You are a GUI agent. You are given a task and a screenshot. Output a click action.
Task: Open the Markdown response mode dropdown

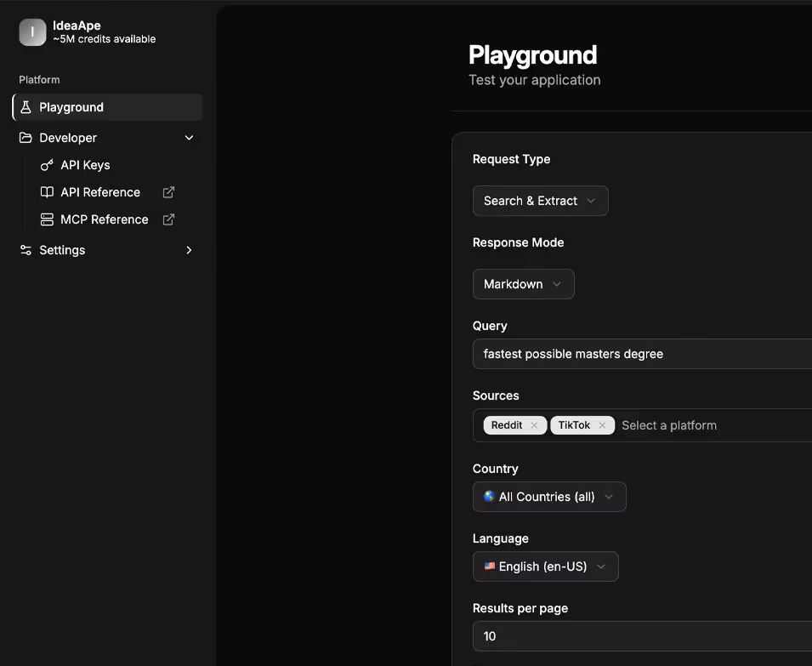pos(523,284)
